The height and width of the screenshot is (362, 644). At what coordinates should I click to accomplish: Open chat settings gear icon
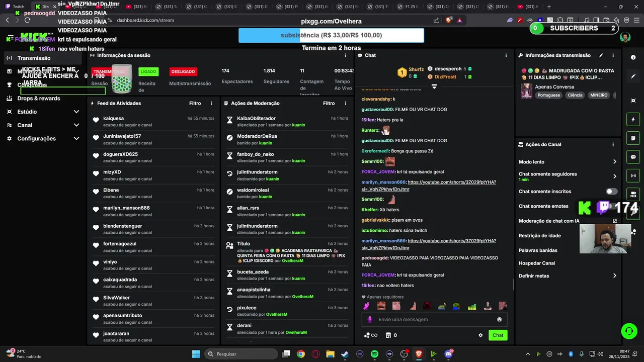[480, 335]
